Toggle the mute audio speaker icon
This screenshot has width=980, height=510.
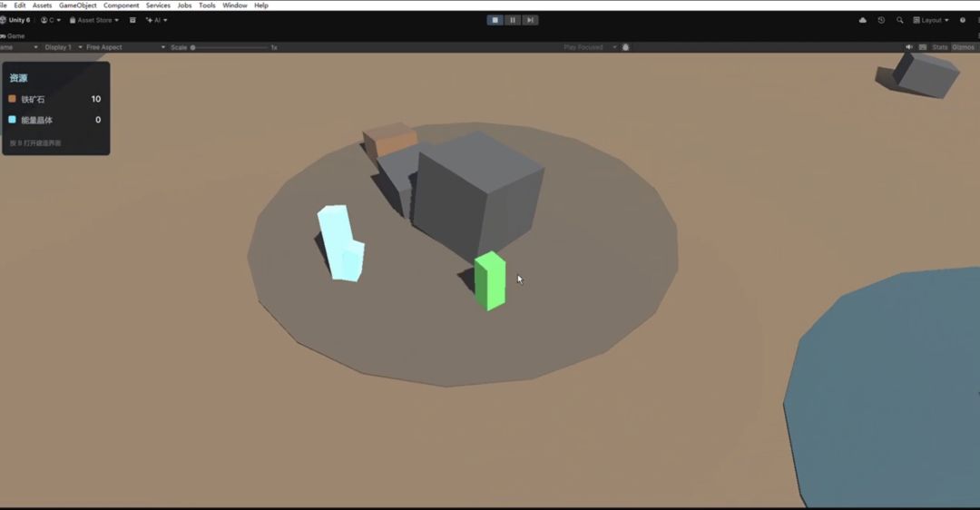[909, 47]
